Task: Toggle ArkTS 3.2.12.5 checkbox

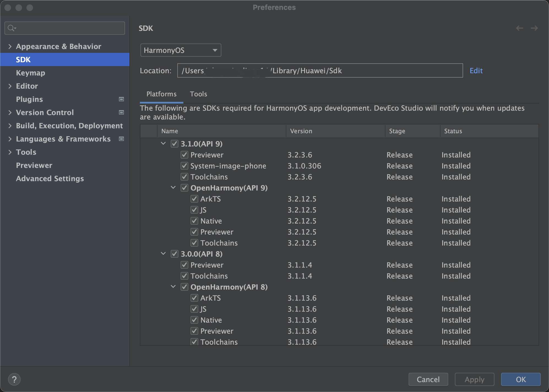Action: pyautogui.click(x=194, y=199)
